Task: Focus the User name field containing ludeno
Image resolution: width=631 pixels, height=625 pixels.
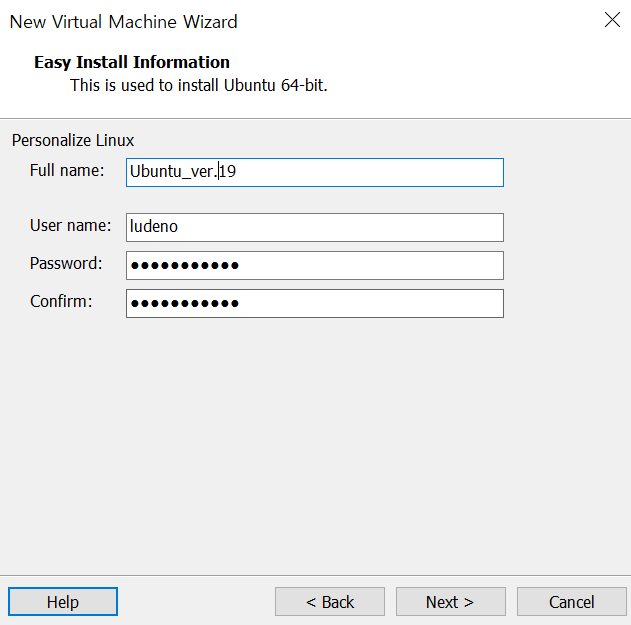Action: [315, 227]
